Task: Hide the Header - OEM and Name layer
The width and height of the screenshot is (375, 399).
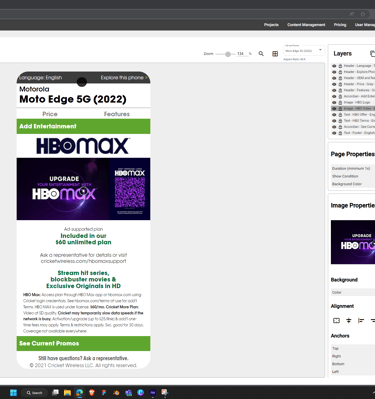Action: coord(334,78)
